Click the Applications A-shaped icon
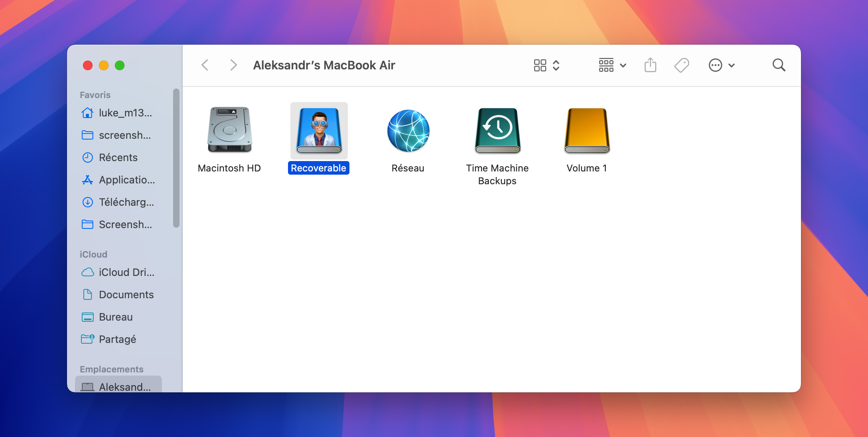Screen dimensions: 868x437 (x=87, y=180)
